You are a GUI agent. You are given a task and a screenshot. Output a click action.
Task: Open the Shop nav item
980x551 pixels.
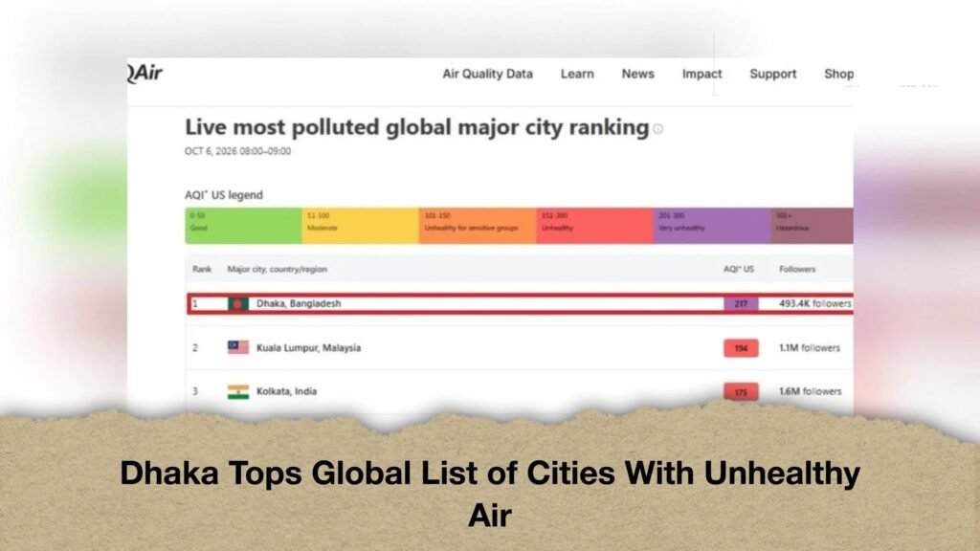click(838, 74)
